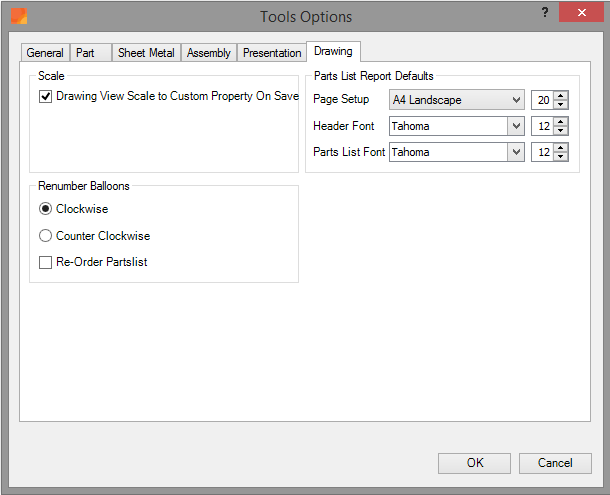Decrease the Header Font size spinner
Screen dimensions: 610x495
(560, 131)
